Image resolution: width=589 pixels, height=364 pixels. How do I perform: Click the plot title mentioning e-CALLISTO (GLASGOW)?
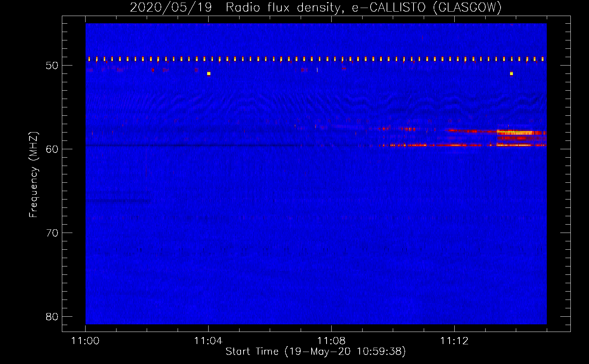pos(316,7)
